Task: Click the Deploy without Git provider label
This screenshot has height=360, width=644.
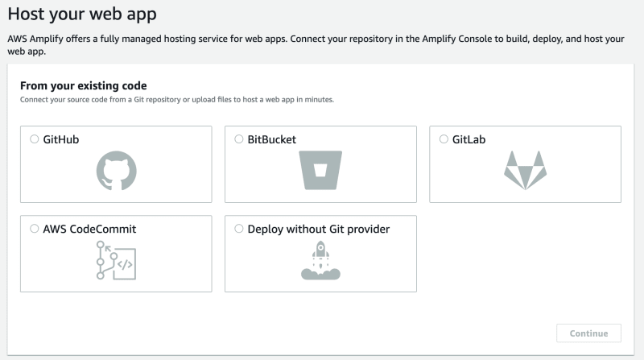Action: click(x=318, y=229)
